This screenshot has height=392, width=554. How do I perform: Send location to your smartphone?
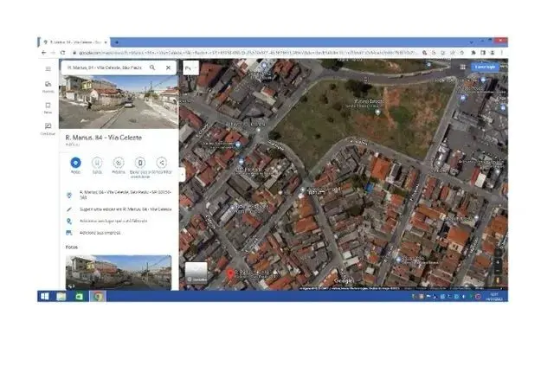[139, 163]
